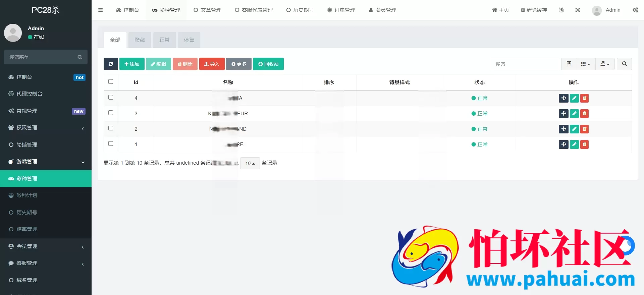Open 代理控制台 in the sidebar
The width and height of the screenshot is (644, 295).
(46, 94)
